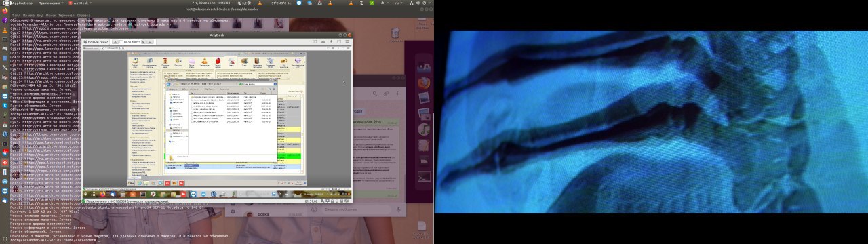Image resolution: width=868 pixels, height=244 pixels.
Task: Click the network icon in the system tray
Action: 411,3
